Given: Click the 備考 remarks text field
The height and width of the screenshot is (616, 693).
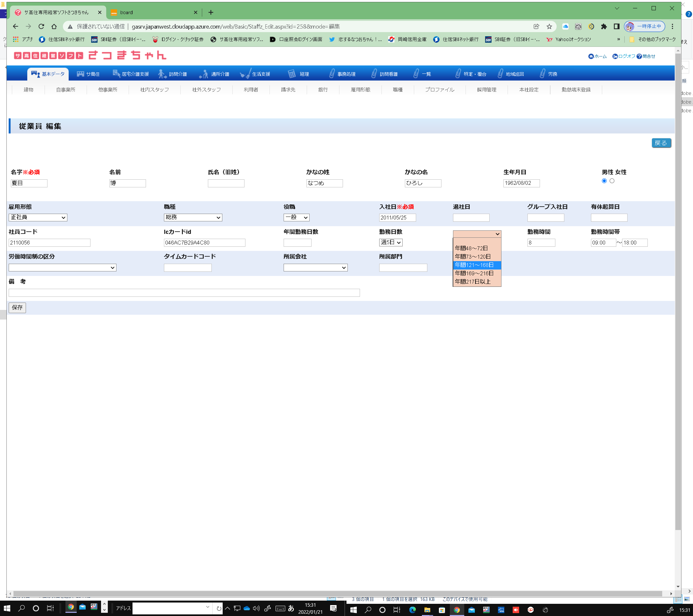Looking at the screenshot, I should tap(184, 293).
